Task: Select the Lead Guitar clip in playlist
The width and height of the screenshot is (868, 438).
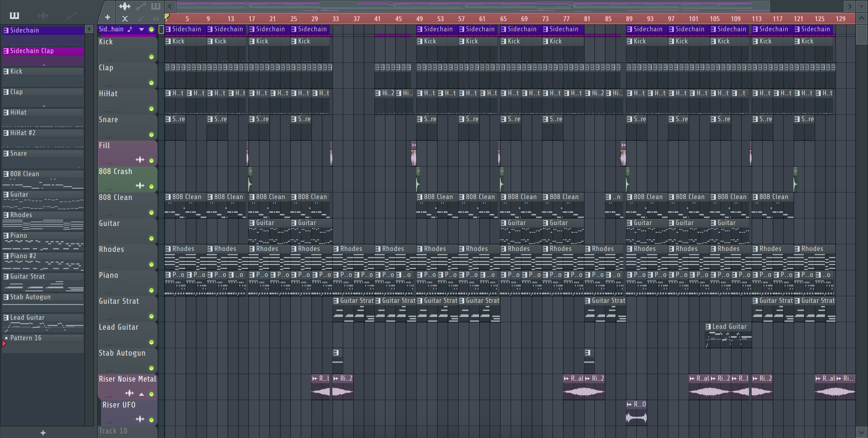Action: [728, 335]
